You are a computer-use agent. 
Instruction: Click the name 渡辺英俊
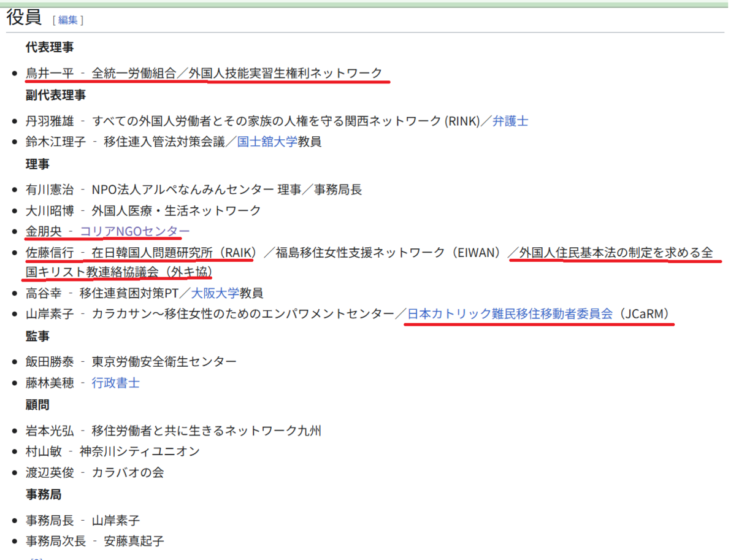(x=50, y=472)
